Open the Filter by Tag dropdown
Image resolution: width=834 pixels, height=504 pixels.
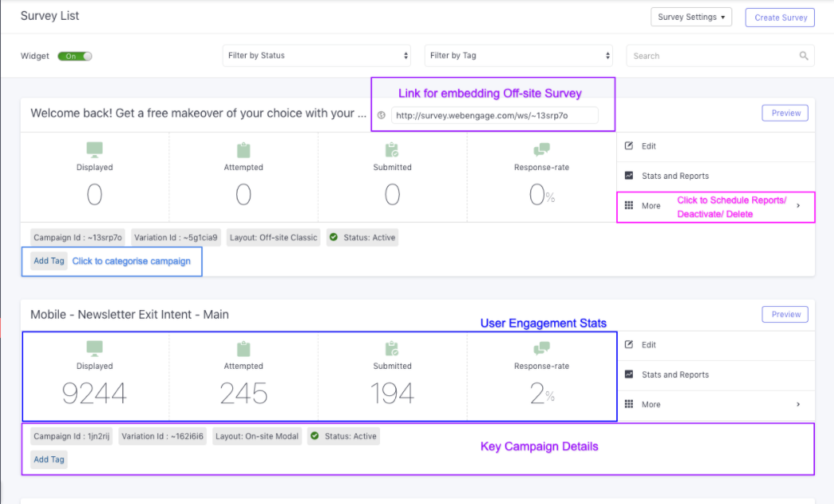pyautogui.click(x=518, y=56)
